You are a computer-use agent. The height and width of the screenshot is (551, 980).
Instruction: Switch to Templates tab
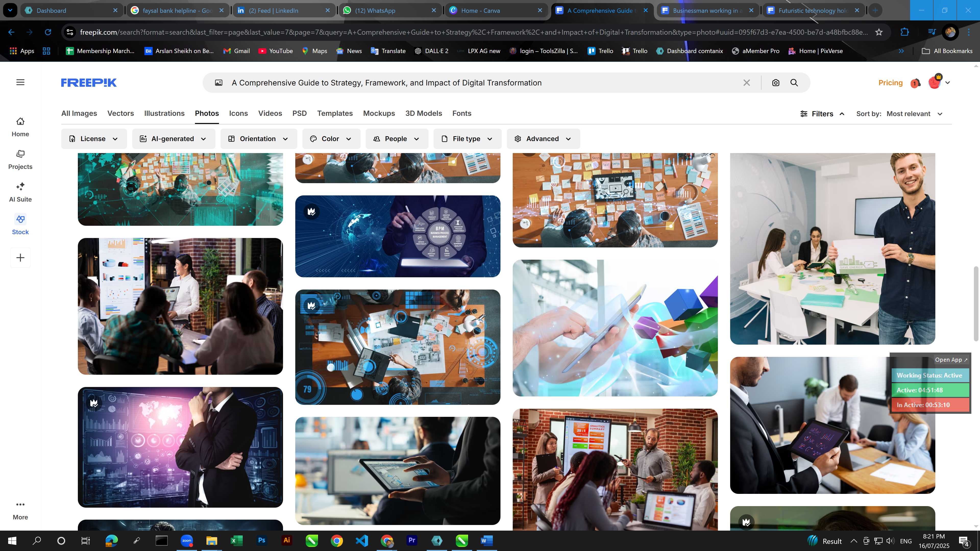tap(335, 113)
